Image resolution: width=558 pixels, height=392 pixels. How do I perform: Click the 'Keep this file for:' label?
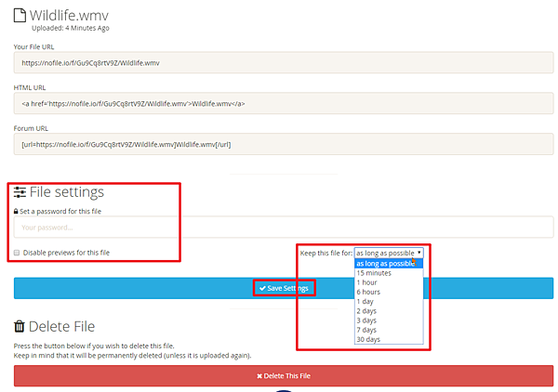tap(326, 253)
